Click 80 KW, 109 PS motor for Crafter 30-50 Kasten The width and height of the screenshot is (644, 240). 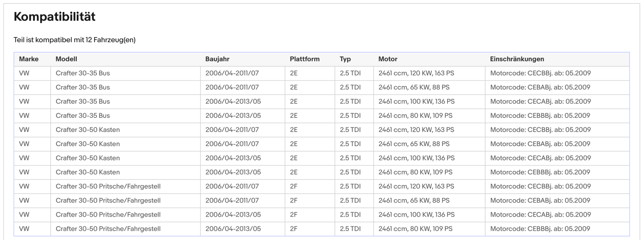415,172
